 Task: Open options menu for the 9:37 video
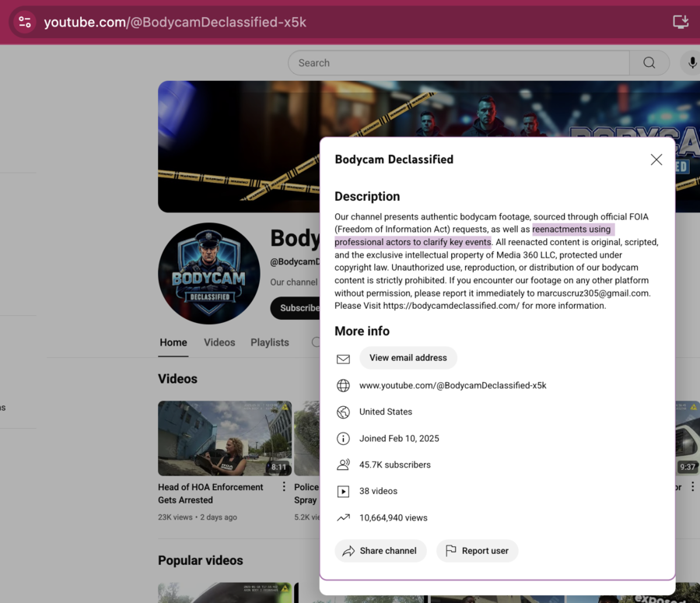tap(692, 486)
